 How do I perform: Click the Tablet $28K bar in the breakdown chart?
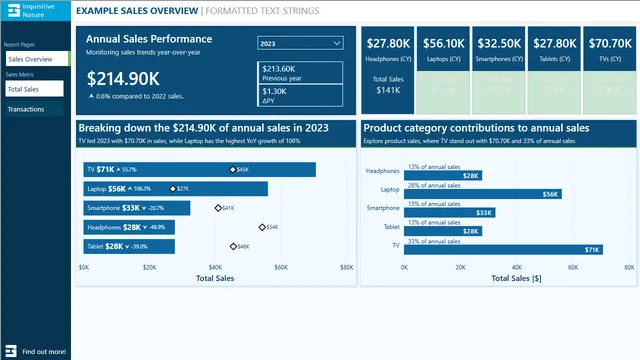[x=129, y=246]
